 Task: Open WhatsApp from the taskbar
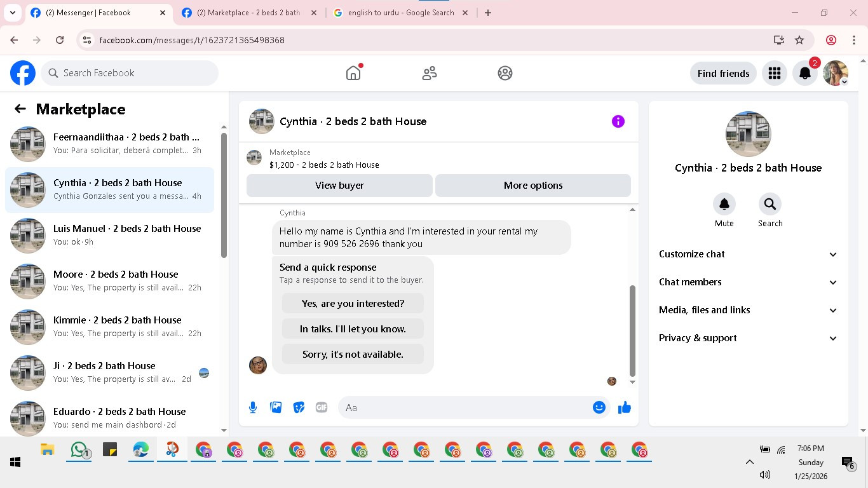click(78, 450)
